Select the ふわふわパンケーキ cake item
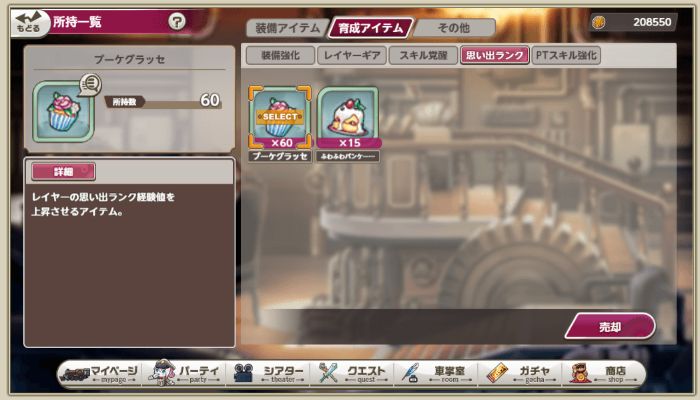Viewport: 700px width, 400px height. tap(348, 117)
